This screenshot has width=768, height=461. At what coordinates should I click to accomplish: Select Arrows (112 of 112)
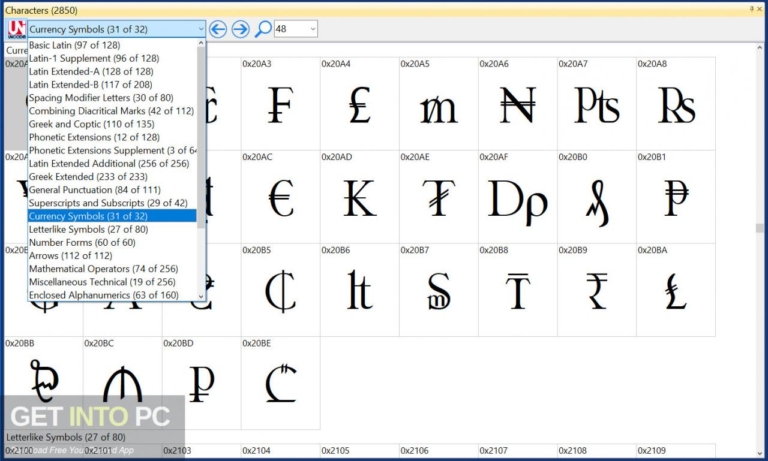112,256
